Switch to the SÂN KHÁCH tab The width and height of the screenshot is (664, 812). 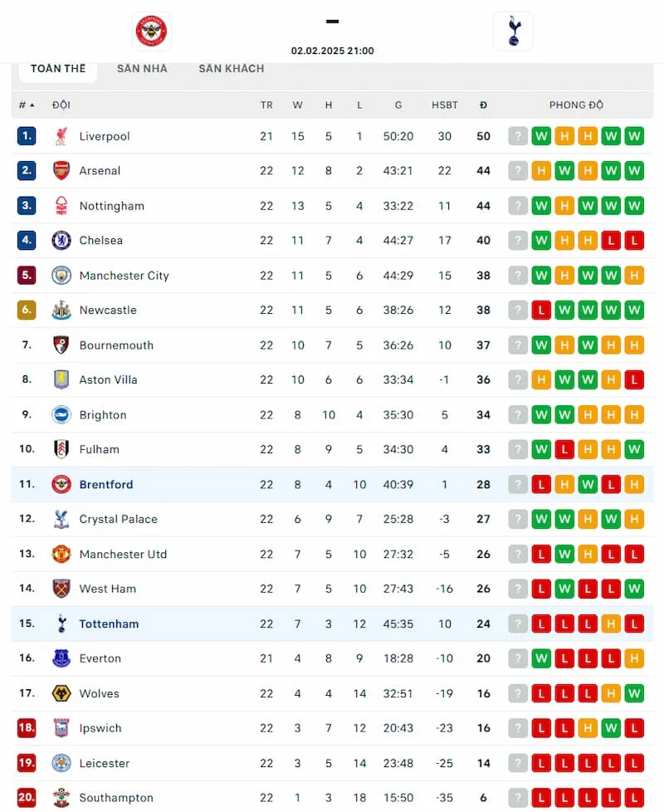tap(231, 69)
